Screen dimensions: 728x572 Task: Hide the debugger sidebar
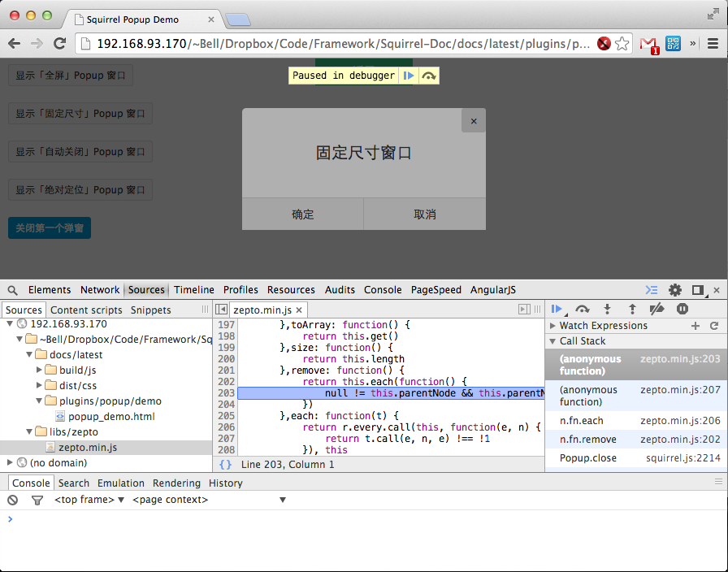[x=524, y=310]
